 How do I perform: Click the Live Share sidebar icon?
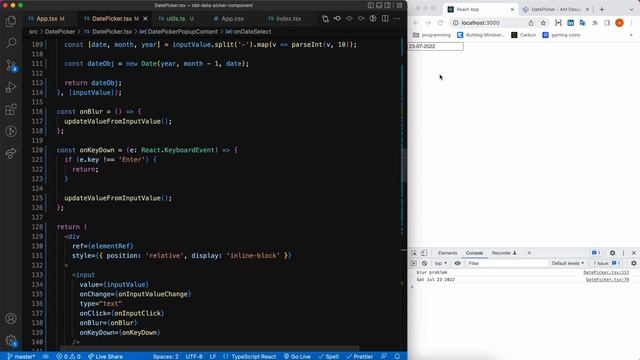point(11,153)
